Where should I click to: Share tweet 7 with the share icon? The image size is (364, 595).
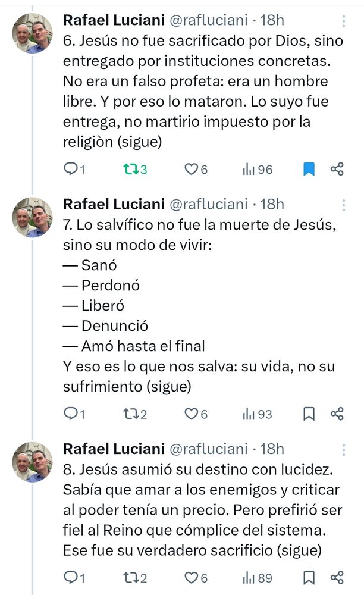337,414
